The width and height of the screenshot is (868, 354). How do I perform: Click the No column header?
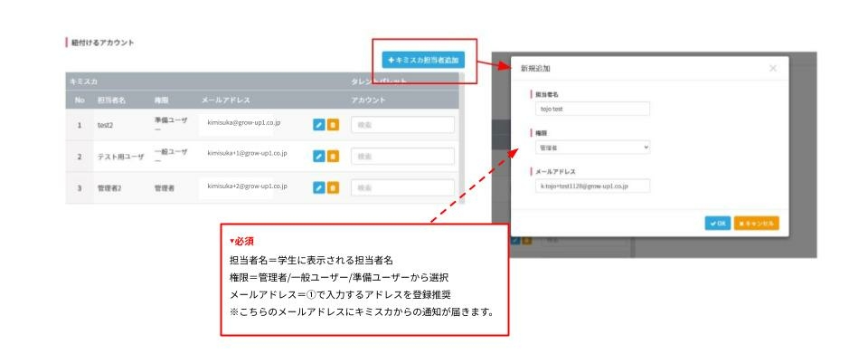point(80,100)
